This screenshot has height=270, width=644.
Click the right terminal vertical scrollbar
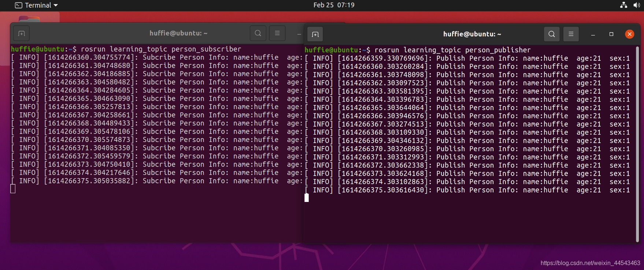click(637, 144)
